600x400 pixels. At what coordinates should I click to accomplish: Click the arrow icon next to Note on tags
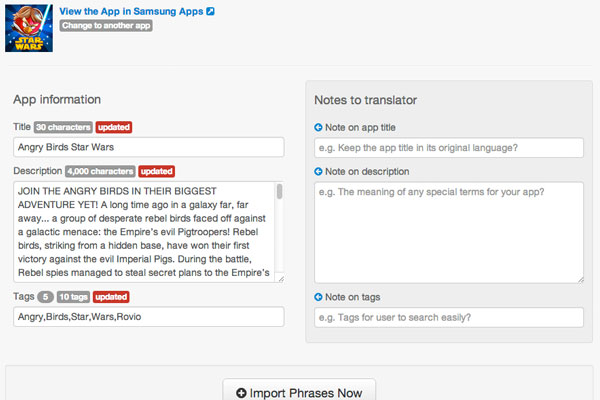tap(318, 297)
